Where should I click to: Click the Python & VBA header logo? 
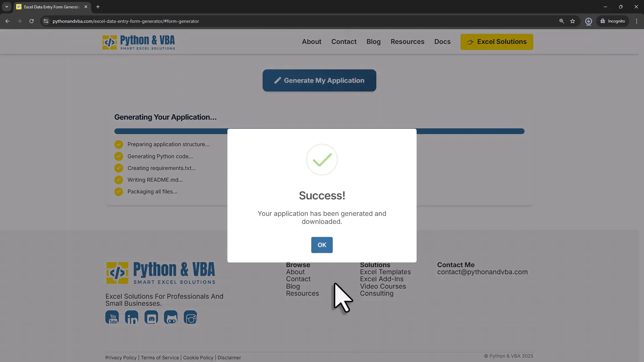[139, 42]
